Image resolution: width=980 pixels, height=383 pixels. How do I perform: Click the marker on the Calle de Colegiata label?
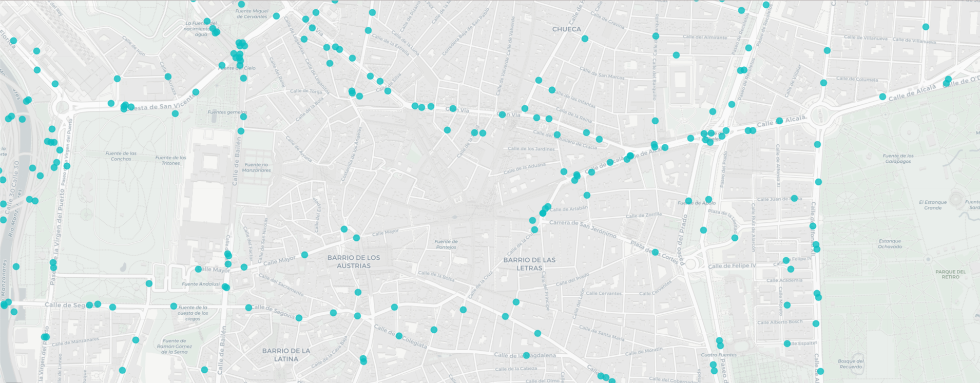click(399, 336)
